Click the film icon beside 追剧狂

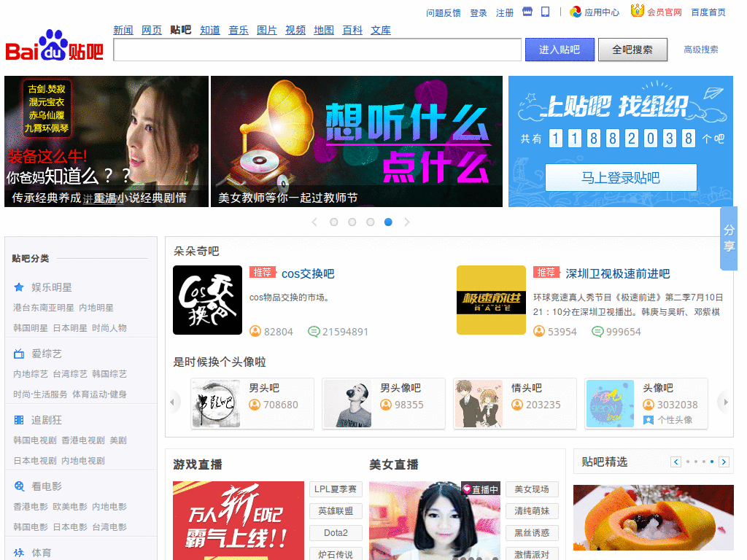(19, 420)
